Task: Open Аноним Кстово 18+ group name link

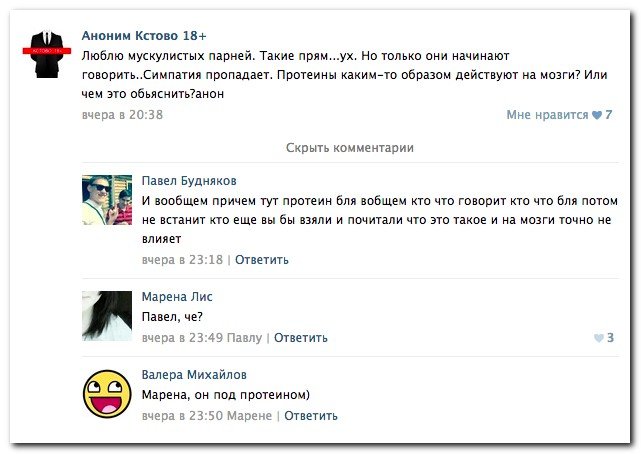Action: tap(144, 36)
